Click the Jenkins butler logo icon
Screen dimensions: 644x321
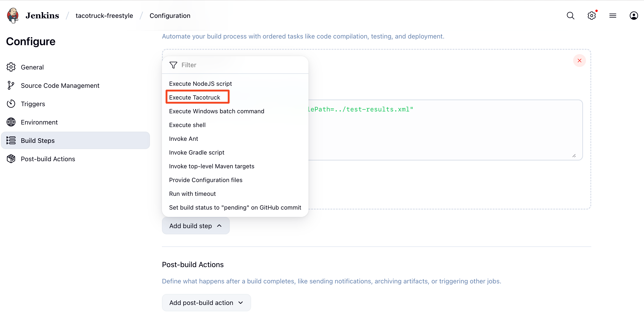point(13,16)
